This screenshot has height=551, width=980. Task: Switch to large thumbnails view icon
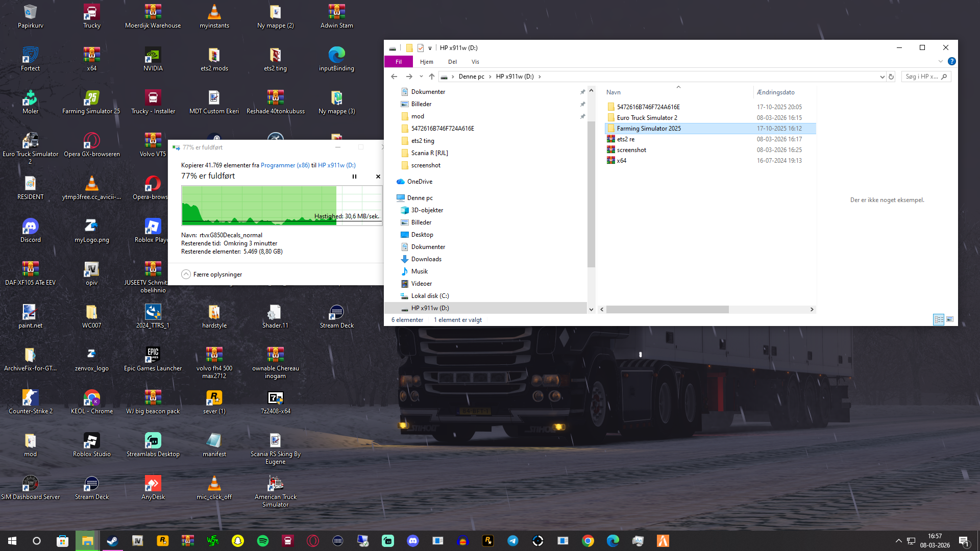[950, 319]
